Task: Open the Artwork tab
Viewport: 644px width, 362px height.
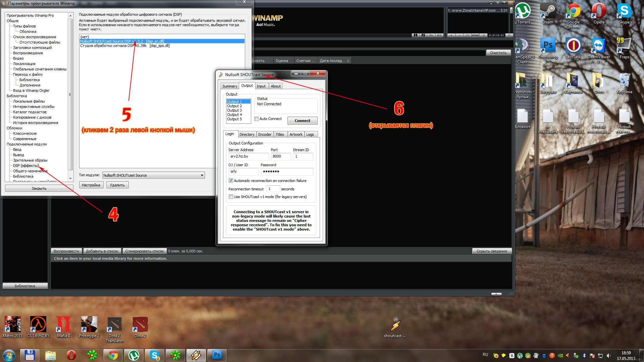Action: [296, 134]
